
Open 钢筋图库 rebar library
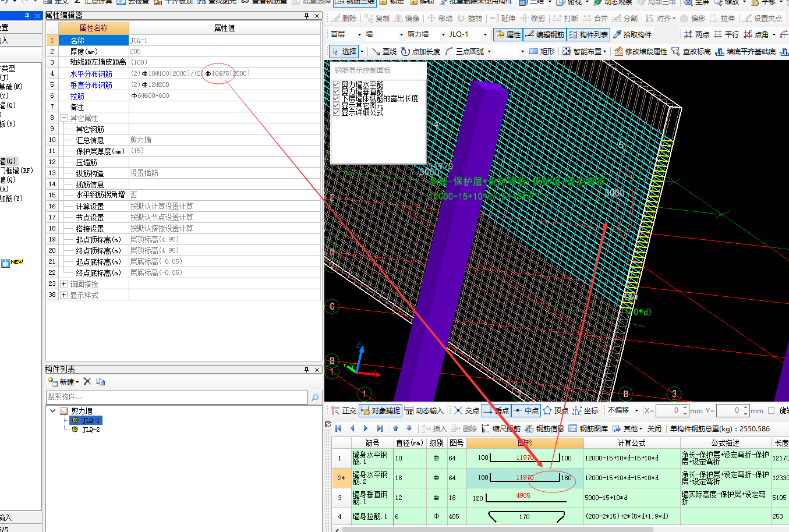tap(588, 429)
